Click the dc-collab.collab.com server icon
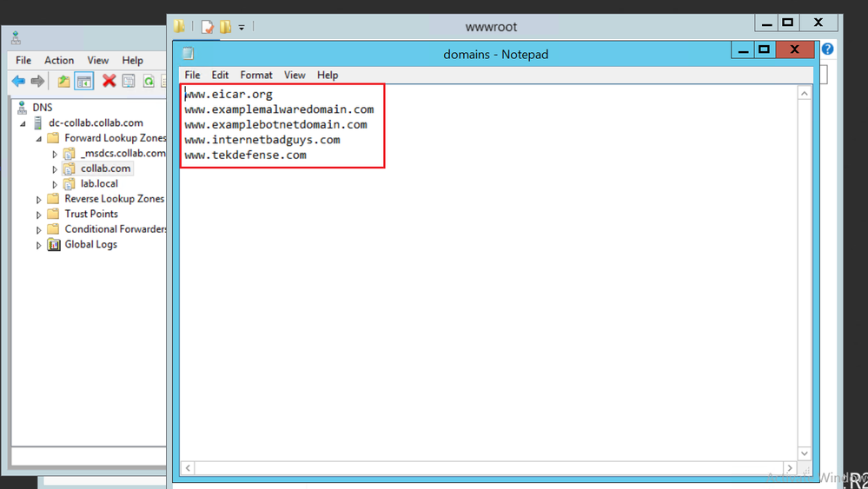Viewport: 868px width, 489px height. (37, 122)
